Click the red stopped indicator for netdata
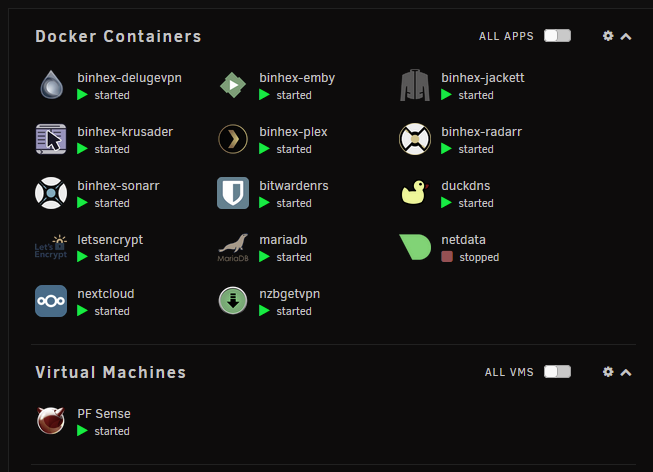 (x=447, y=257)
